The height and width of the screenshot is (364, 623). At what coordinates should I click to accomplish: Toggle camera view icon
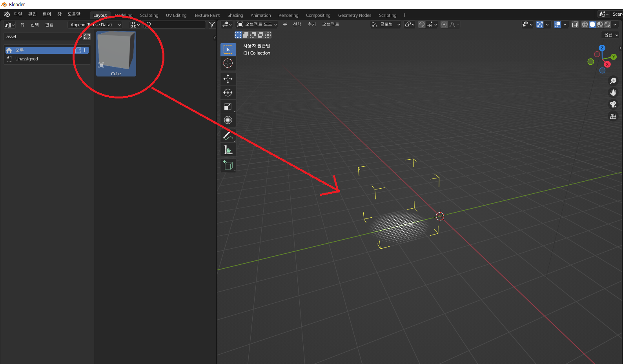pos(613,104)
